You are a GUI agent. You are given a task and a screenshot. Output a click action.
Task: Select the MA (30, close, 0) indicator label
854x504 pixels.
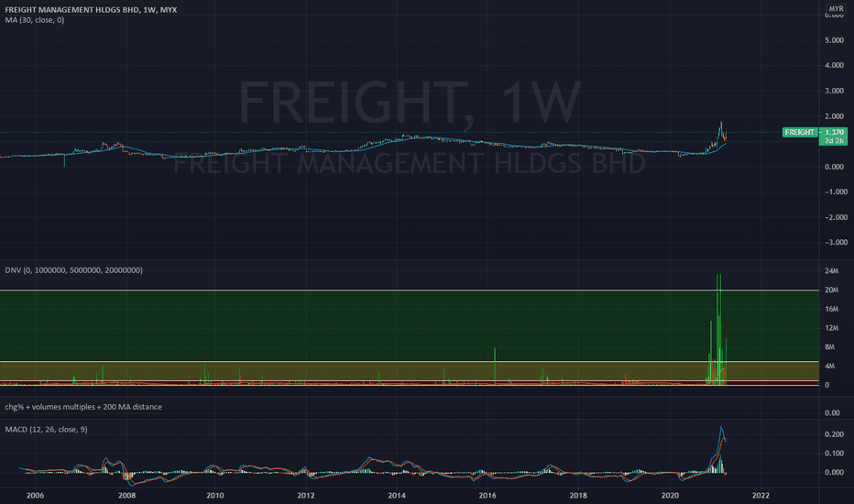click(x=34, y=20)
